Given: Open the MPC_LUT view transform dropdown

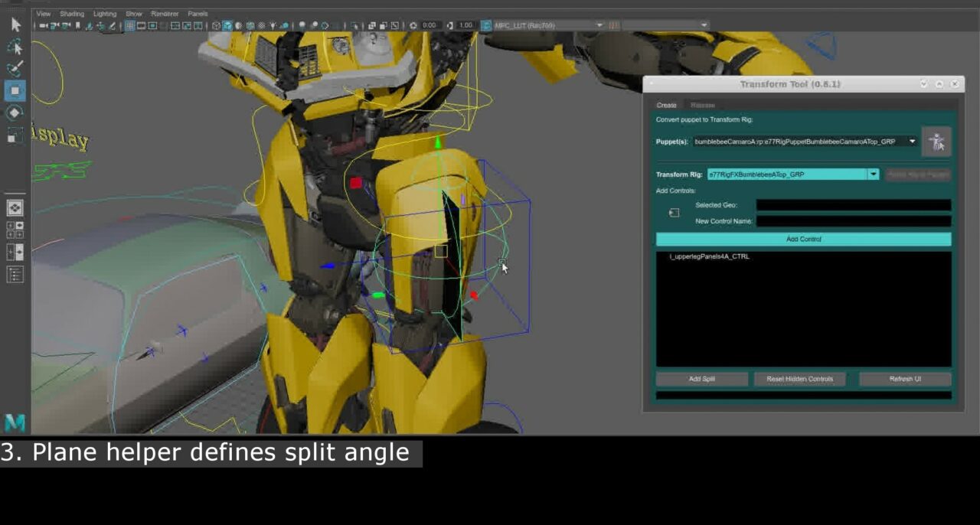Looking at the screenshot, I should (x=550, y=25).
